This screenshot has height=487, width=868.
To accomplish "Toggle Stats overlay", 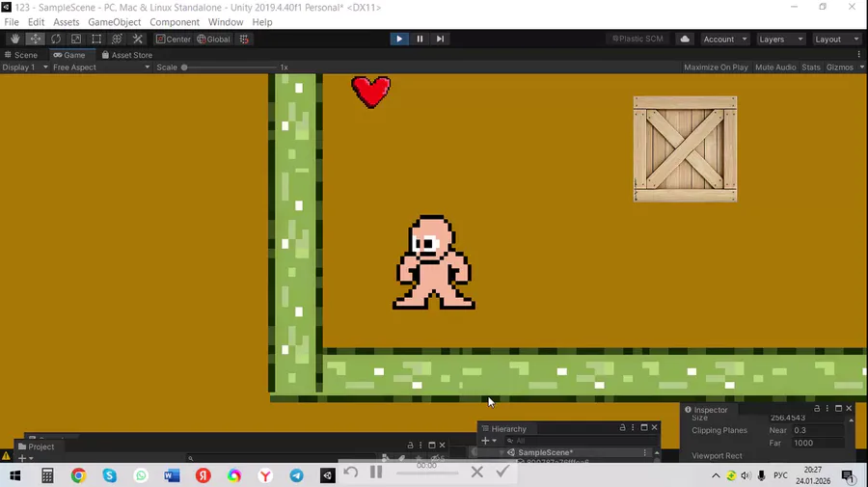I will (811, 67).
